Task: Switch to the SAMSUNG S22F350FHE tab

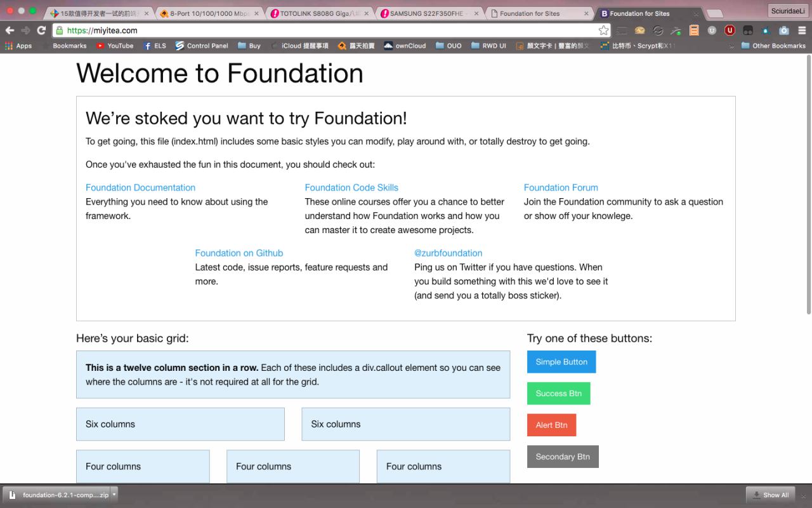Action: pyautogui.click(x=428, y=13)
